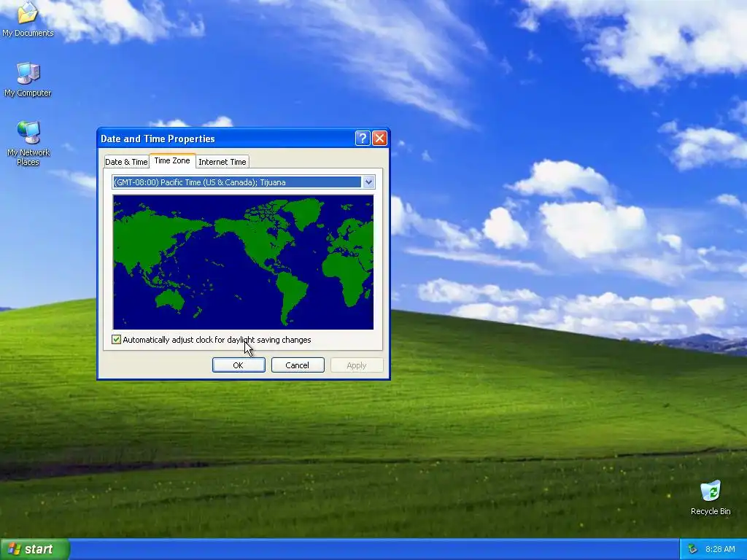Toggle automatic daylight saving adjustment checkbox
The height and width of the screenshot is (560, 747).
click(x=116, y=340)
